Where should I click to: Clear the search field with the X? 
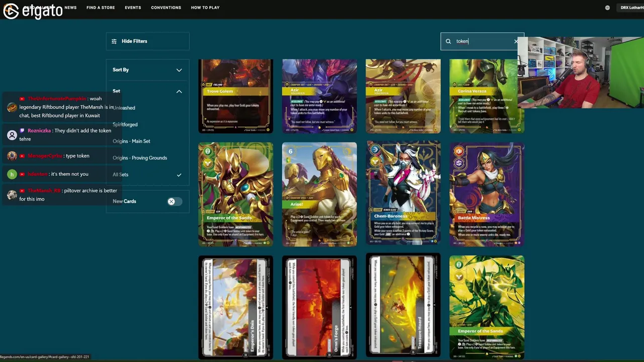pos(516,41)
